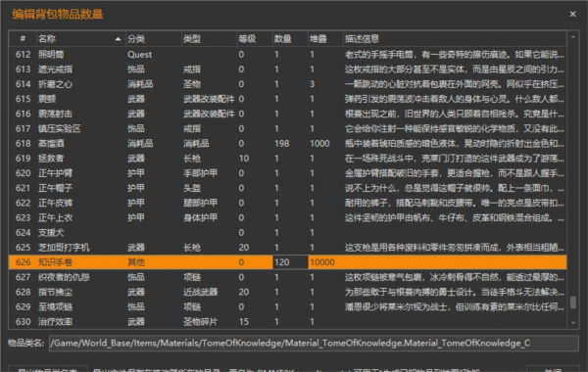588x372 pixels.
Task: Sort items by 数量 column header
Action: pyautogui.click(x=290, y=39)
